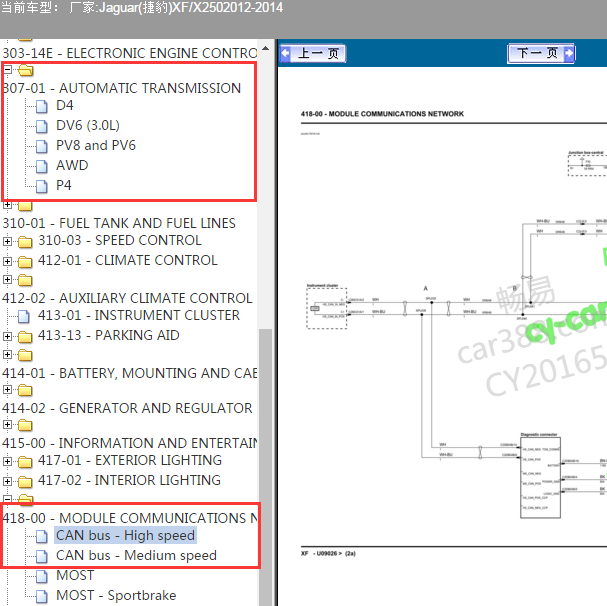Image resolution: width=607 pixels, height=606 pixels.
Task: Open MOST - Sportbrake diagram entry
Action: tap(116, 596)
